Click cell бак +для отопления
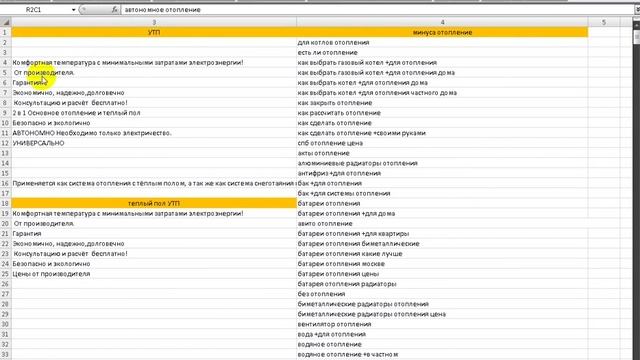 (x=442, y=183)
